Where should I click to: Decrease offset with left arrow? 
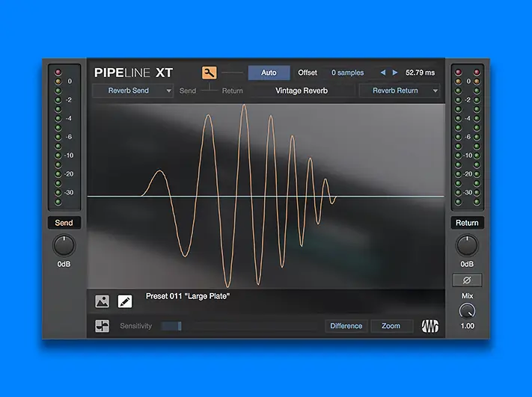pyautogui.click(x=383, y=73)
